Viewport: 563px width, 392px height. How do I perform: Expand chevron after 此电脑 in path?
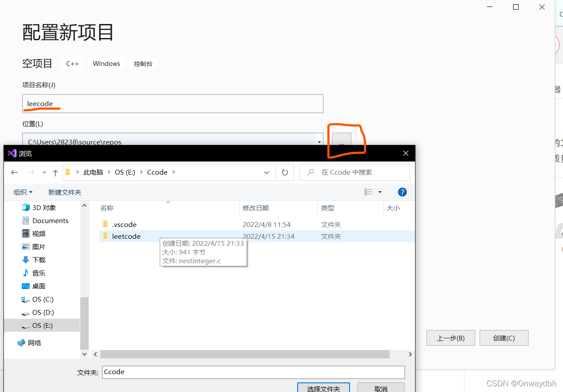coord(109,172)
